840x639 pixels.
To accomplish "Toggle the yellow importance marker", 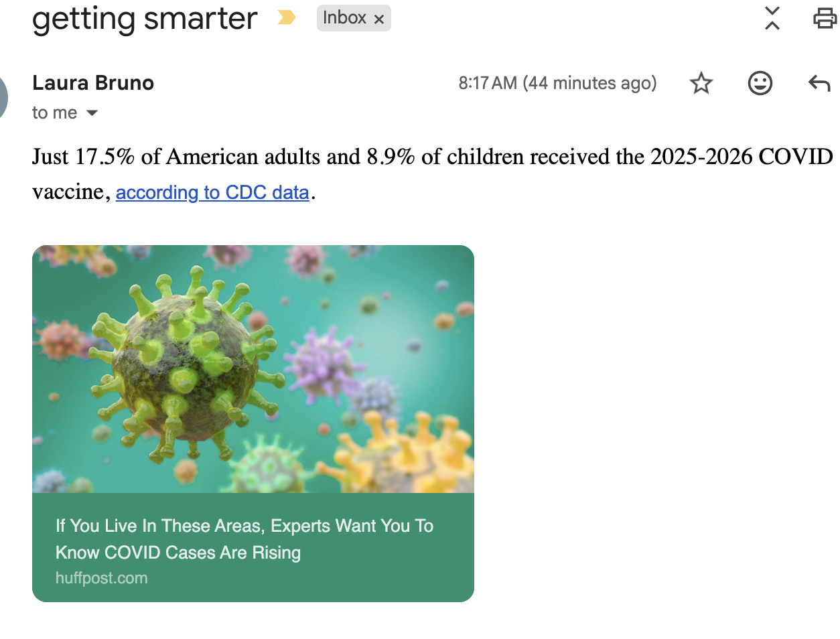I will point(287,17).
